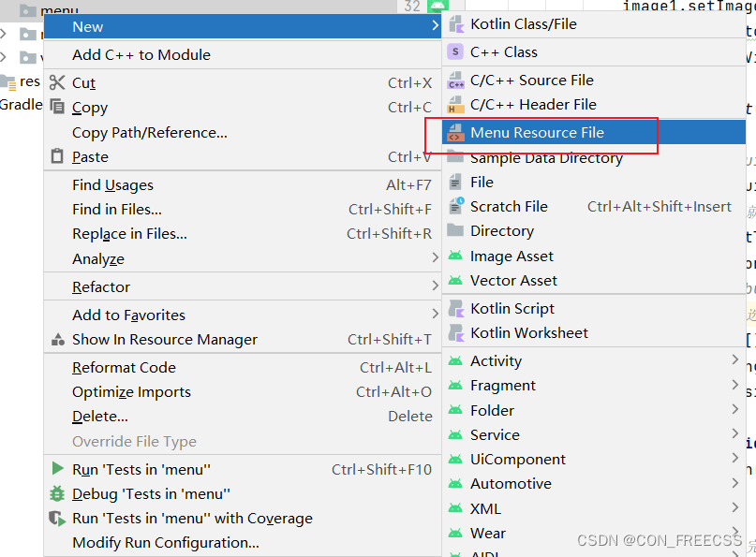
Task: Click the C/C++ Header File icon
Action: point(455,105)
